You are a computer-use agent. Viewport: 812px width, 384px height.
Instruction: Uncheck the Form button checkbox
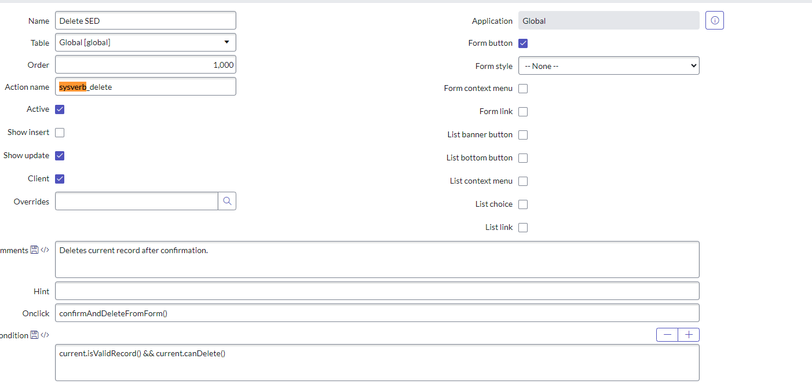pos(523,43)
